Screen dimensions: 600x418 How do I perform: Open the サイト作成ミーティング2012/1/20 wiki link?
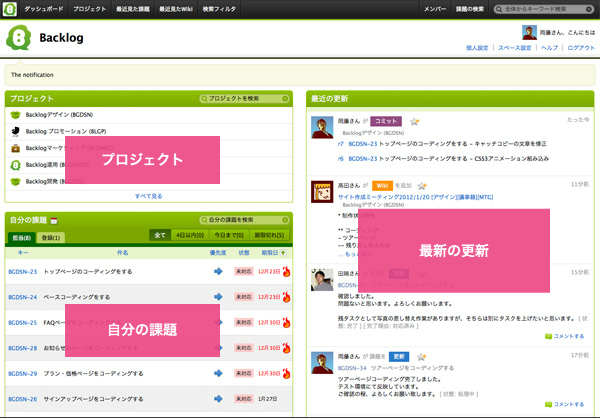pos(415,197)
